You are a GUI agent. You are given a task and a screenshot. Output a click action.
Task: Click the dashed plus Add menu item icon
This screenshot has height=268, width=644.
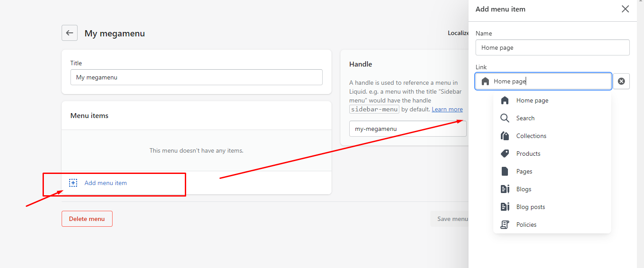coord(73,183)
